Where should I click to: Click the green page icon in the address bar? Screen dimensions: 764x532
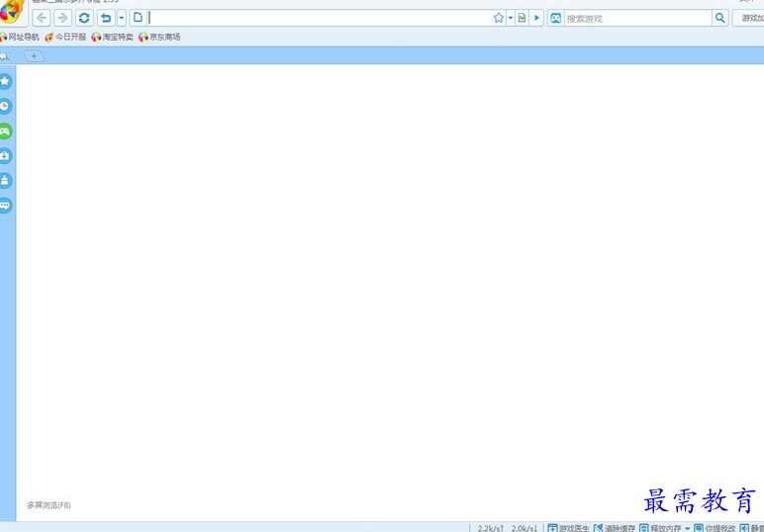[x=522, y=18]
